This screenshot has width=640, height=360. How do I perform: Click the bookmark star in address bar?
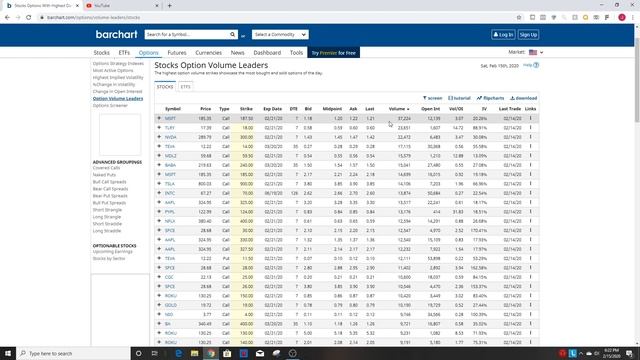(519, 18)
